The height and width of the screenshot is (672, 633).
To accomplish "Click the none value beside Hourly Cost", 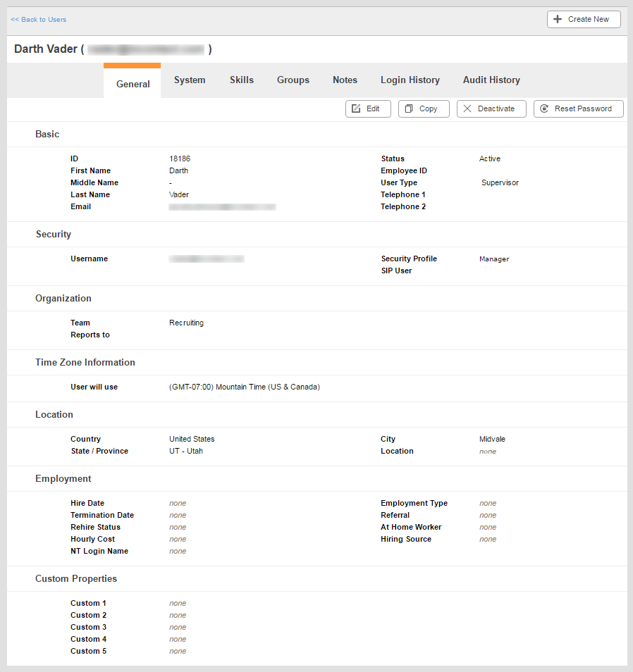I will click(x=178, y=539).
